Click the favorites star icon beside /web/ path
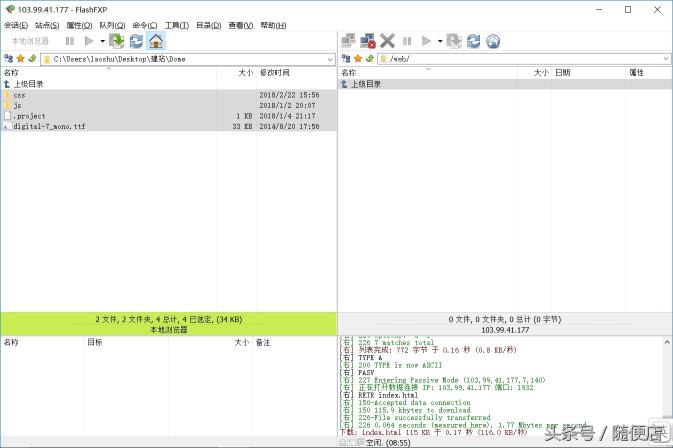The image size is (673, 448). [358, 59]
